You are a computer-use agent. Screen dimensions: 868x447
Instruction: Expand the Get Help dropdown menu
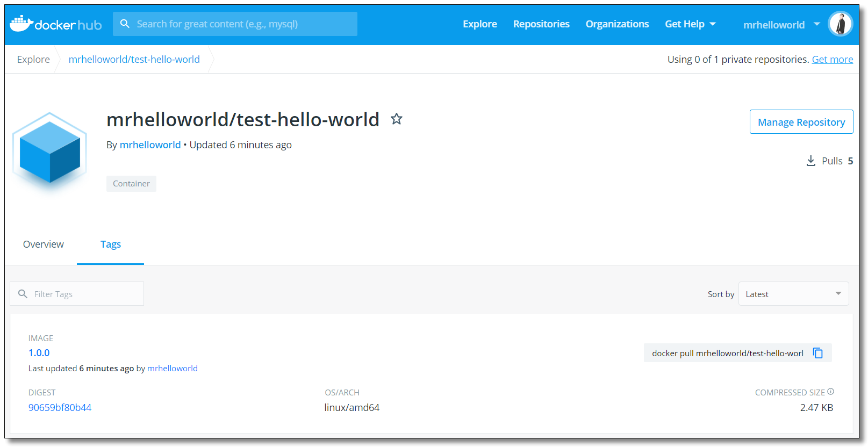[690, 24]
